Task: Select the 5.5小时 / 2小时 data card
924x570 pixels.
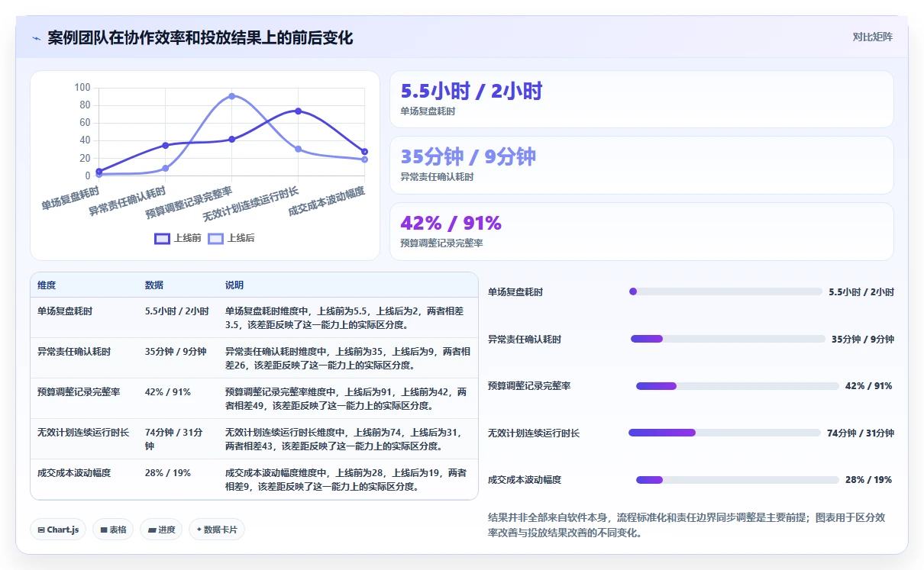Action: [x=641, y=99]
